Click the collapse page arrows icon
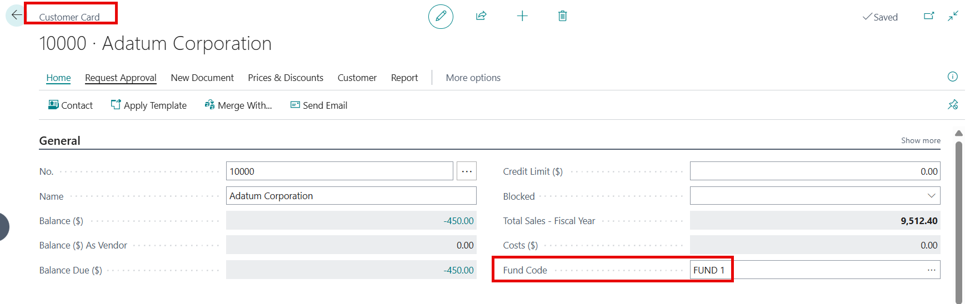This screenshot has width=980, height=304. (x=953, y=16)
